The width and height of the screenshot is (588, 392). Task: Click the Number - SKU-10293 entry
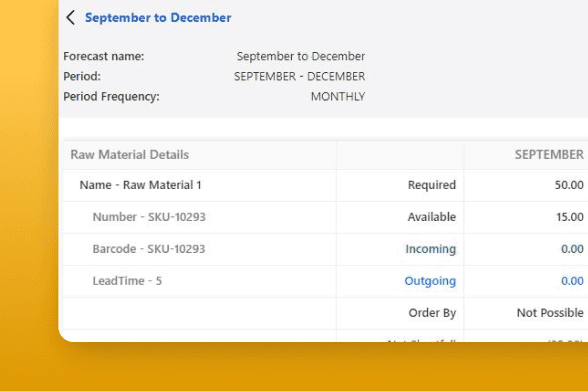click(149, 217)
